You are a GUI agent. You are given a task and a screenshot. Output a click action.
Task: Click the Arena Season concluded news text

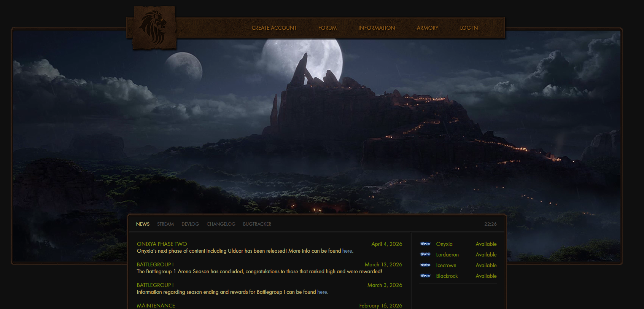tap(259, 271)
